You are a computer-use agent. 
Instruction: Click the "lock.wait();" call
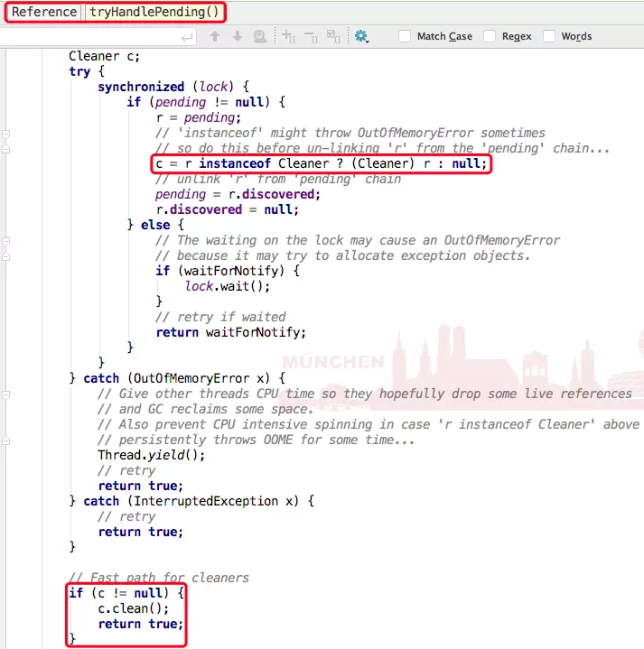pos(228,286)
